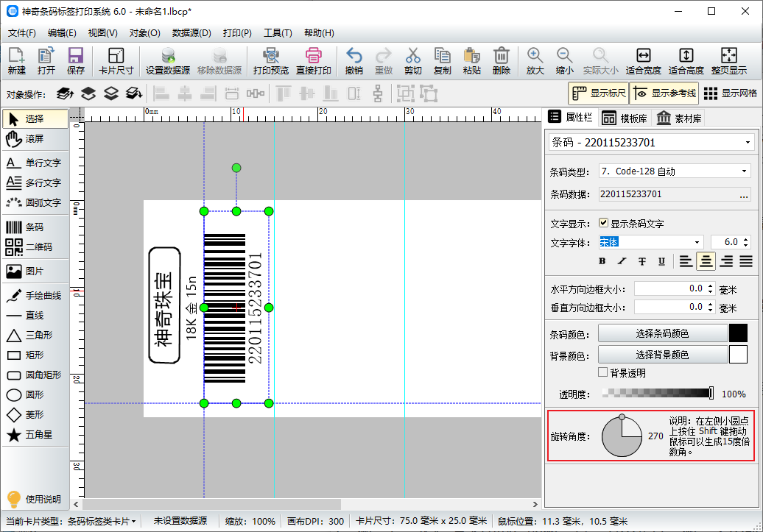Switch to 素材库 material library tab

point(679,118)
